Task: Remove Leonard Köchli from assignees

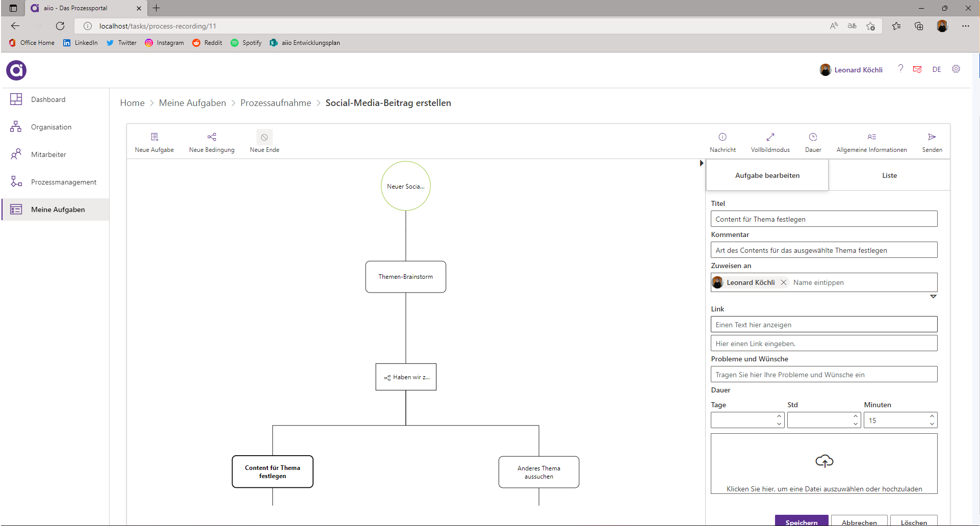Action: [x=784, y=282]
